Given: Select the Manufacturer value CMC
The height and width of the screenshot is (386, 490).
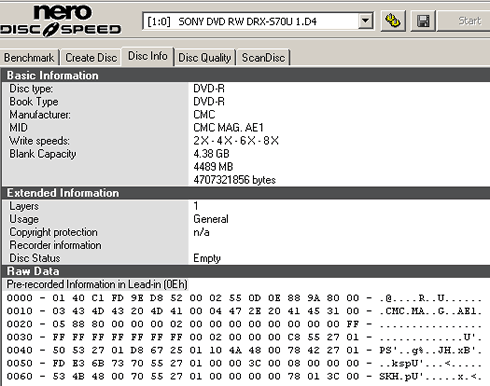Looking at the screenshot, I should pyautogui.click(x=204, y=115).
